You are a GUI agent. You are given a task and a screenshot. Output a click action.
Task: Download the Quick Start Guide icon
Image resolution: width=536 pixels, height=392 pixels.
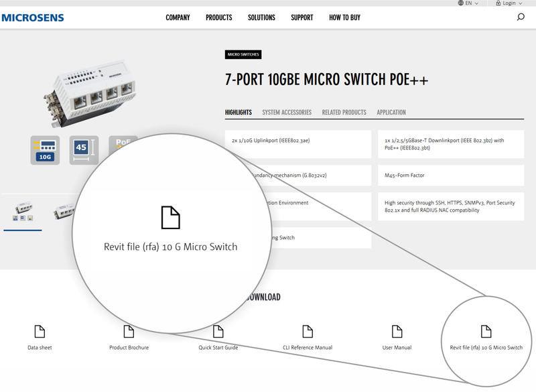[218, 330]
